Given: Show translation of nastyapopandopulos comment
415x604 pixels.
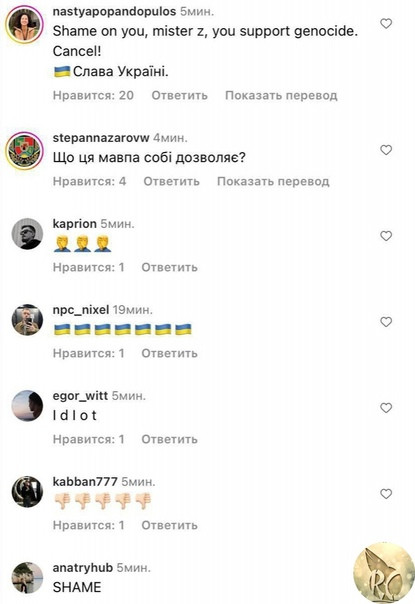Looking at the screenshot, I should click(281, 95).
